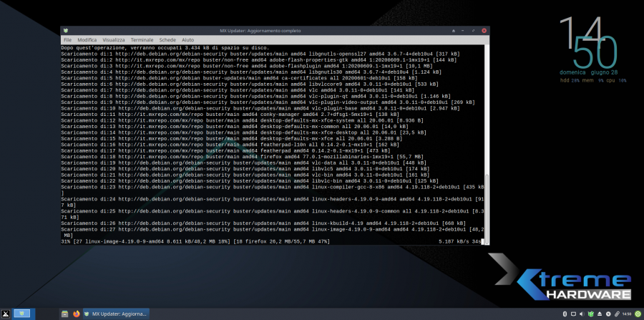Click the volume speaker tray icon
Viewport: 644px width, 320px height.
(580, 314)
